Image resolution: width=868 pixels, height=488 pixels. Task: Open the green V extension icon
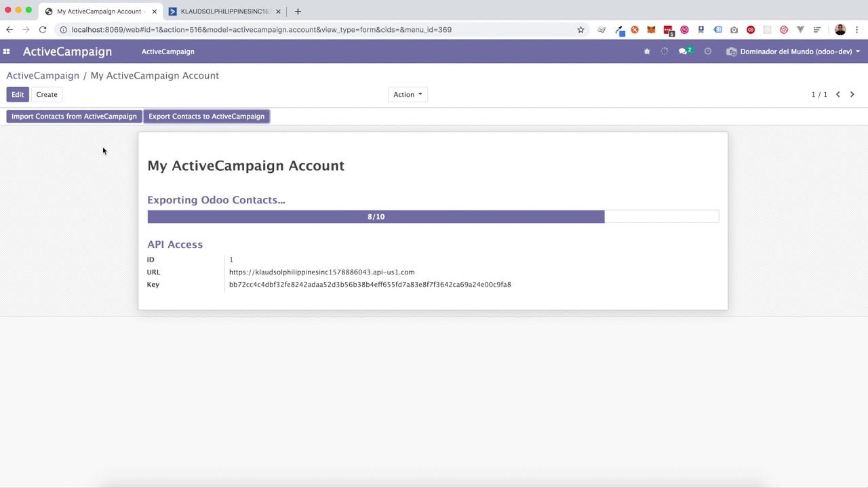pyautogui.click(x=800, y=30)
